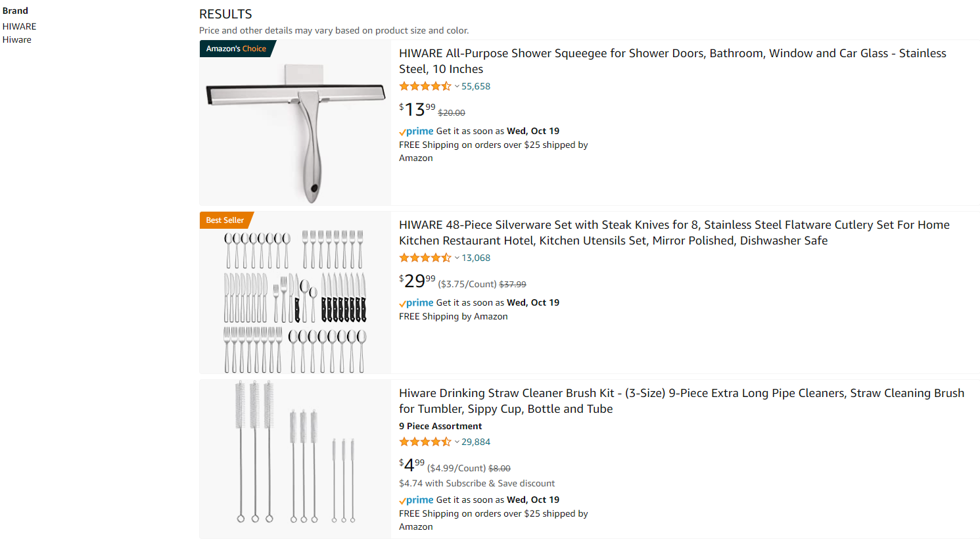Click the silverware set star rating
980x539 pixels.
(425, 258)
